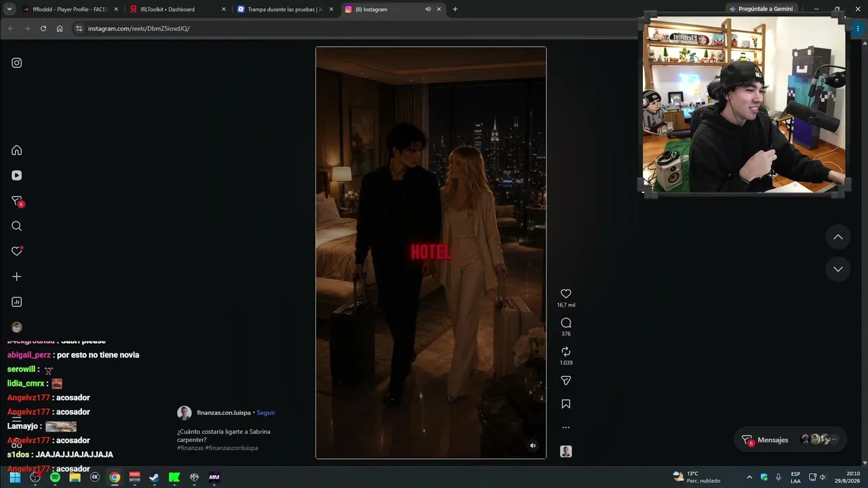This screenshot has height=488, width=868.
Task: Mute the Instagram tab audio icon
Action: click(x=428, y=9)
